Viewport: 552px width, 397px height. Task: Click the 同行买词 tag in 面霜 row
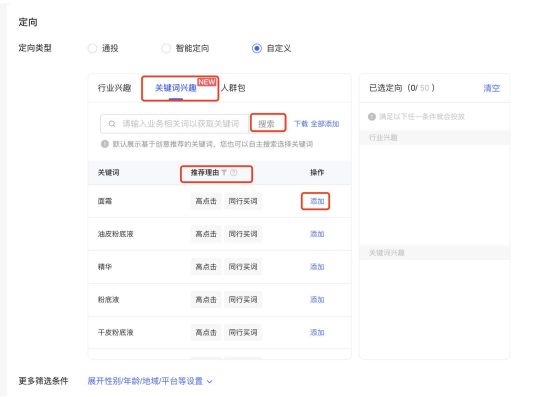point(243,201)
